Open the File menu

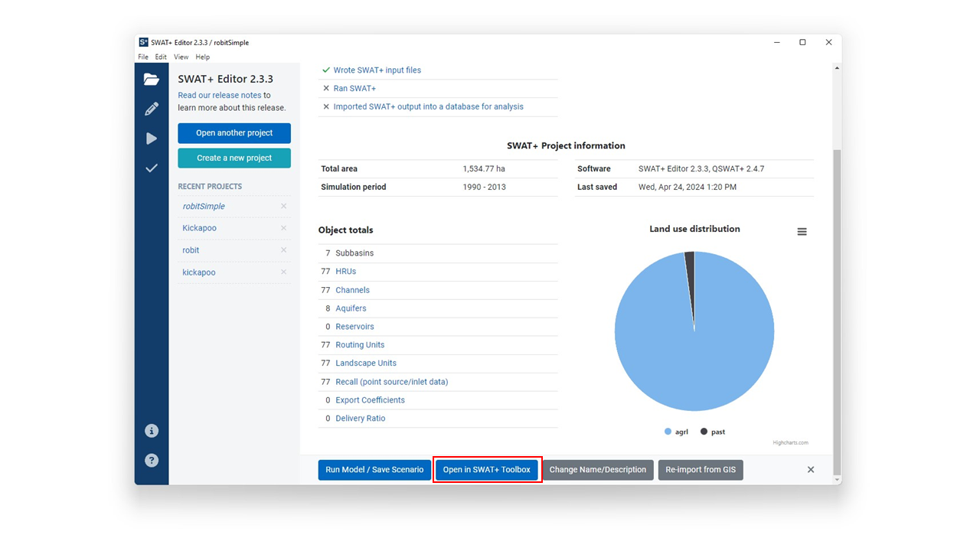point(143,57)
